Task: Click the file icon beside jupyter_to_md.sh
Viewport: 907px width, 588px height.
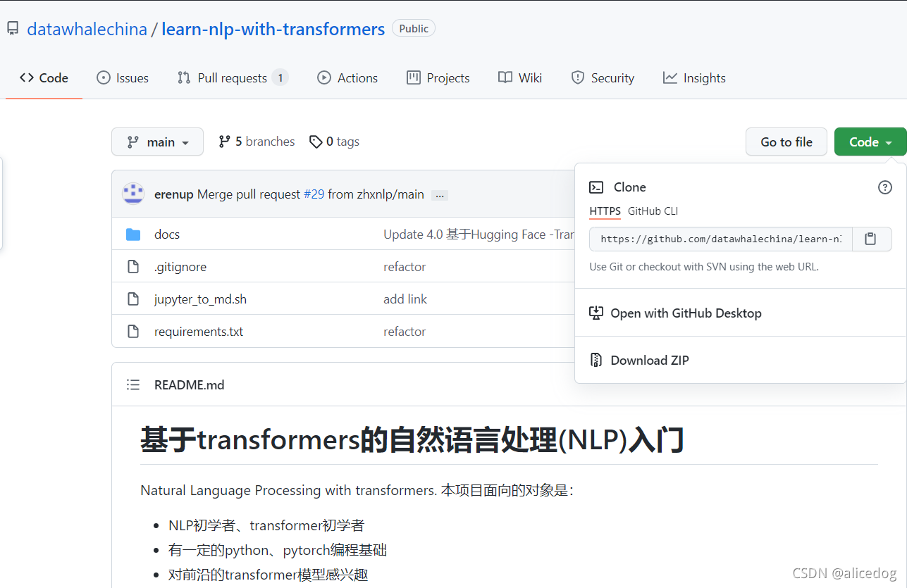Action: click(x=133, y=299)
